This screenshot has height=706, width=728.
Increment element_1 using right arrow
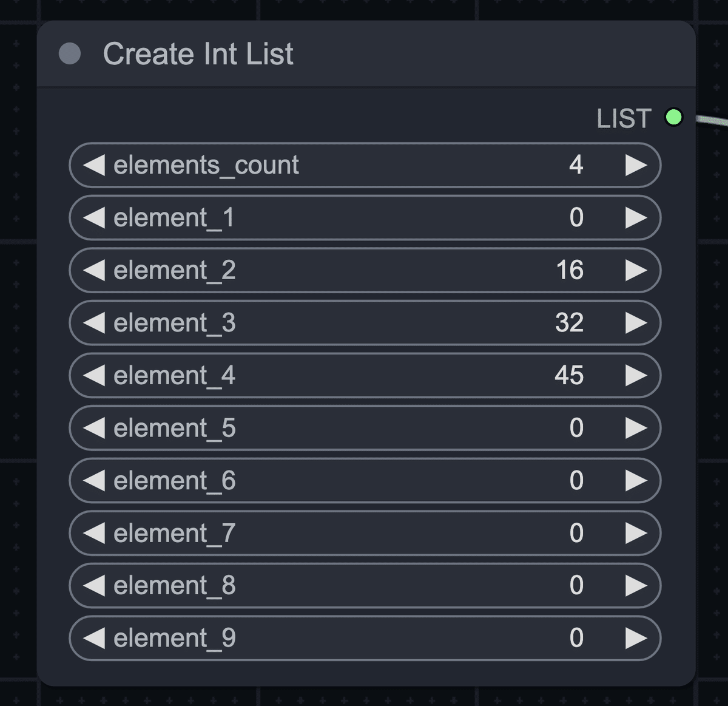[x=636, y=217]
